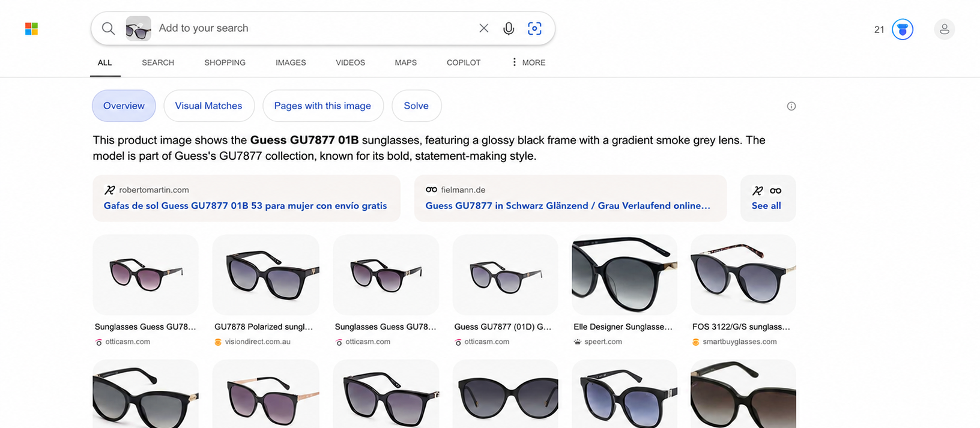
Task: Expand the MORE menu
Action: (x=528, y=62)
